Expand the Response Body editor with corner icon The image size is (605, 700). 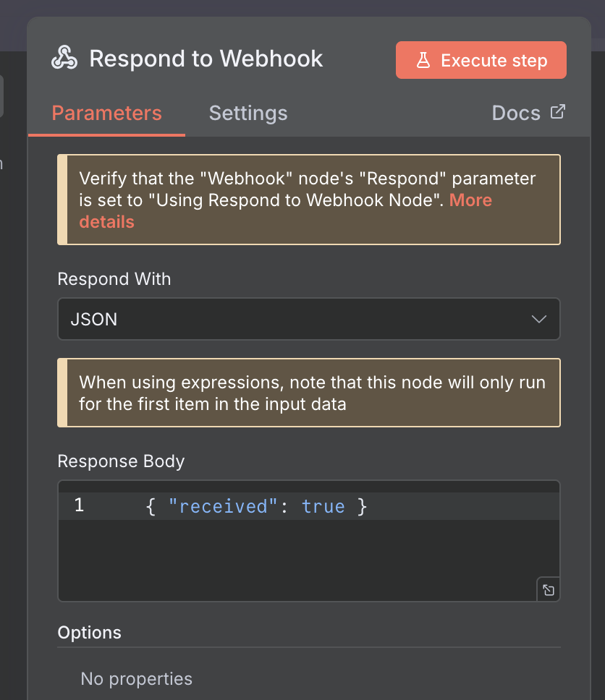point(549,590)
